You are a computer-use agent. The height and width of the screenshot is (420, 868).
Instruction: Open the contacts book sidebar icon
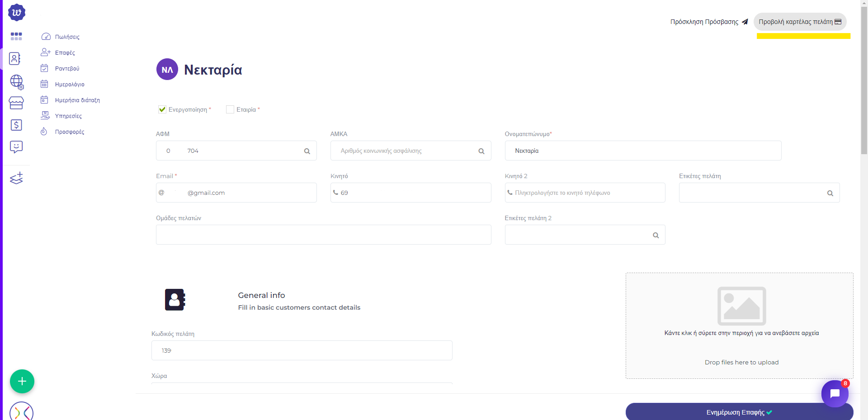tap(15, 59)
